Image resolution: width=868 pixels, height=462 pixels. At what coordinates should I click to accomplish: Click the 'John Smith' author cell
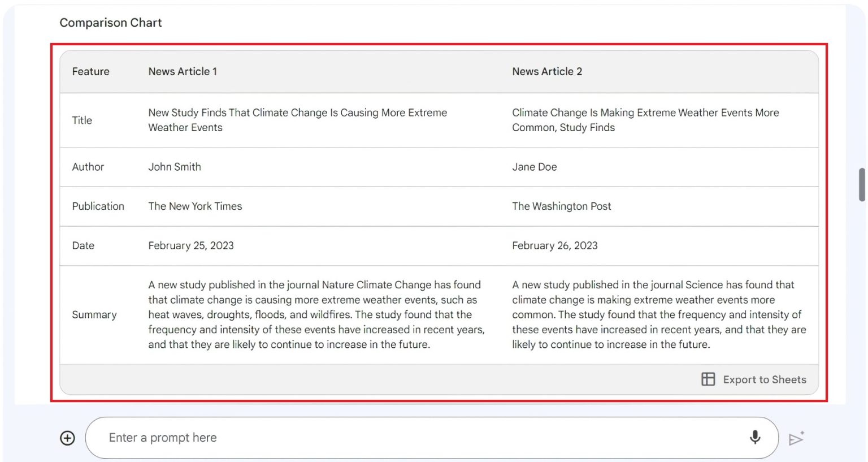tap(175, 167)
